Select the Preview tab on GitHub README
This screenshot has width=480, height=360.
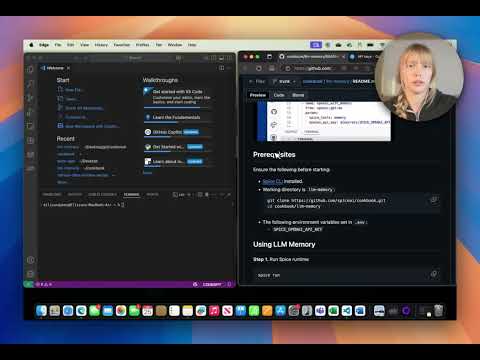(258, 95)
